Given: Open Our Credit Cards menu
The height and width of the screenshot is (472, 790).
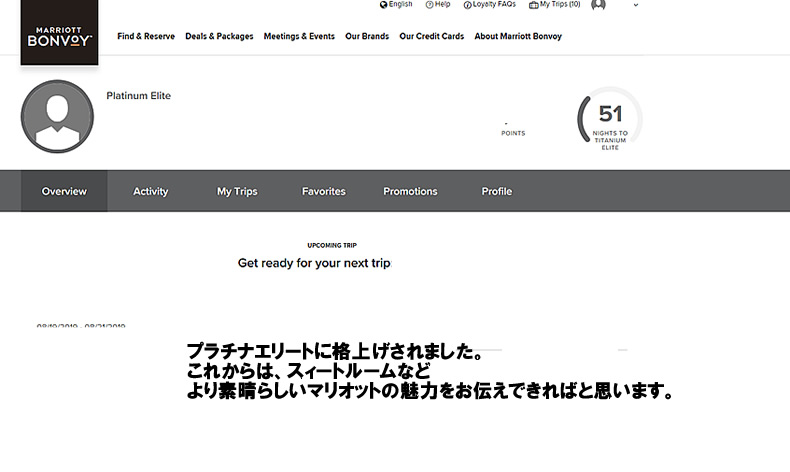Looking at the screenshot, I should click(432, 36).
